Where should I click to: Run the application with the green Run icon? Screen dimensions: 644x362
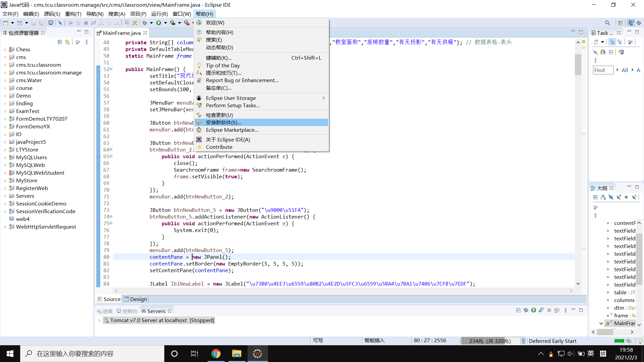(159, 23)
